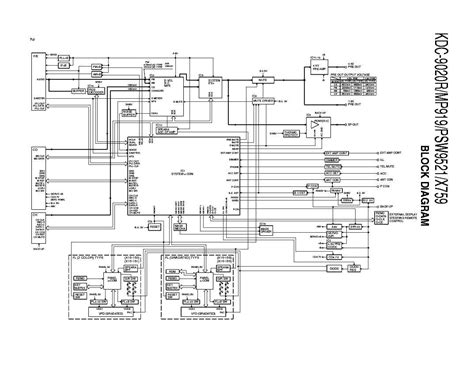This screenshot has height=379, width=474.
Task: Click the TEL MUTE rounded block
Action: click(x=333, y=166)
